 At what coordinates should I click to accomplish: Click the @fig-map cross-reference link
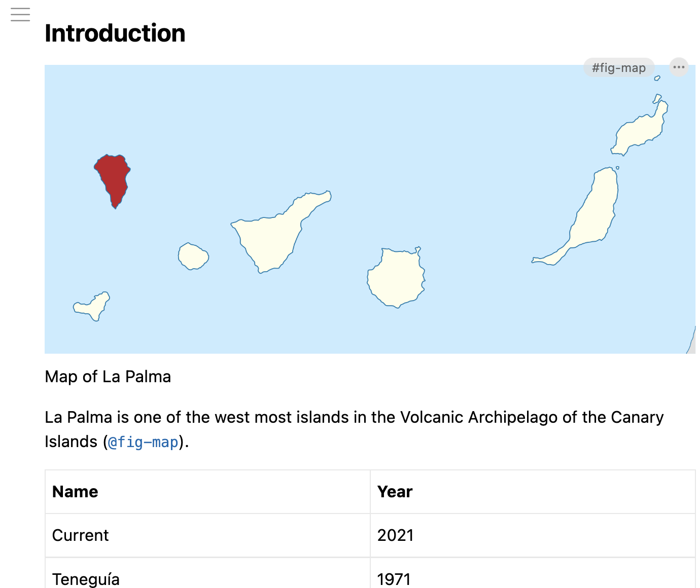pyautogui.click(x=144, y=442)
